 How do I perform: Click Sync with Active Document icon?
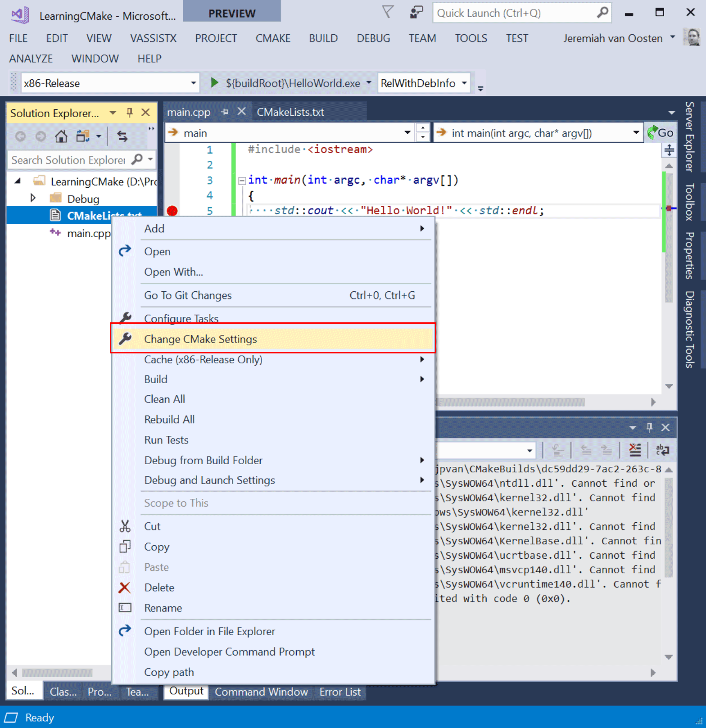(122, 136)
